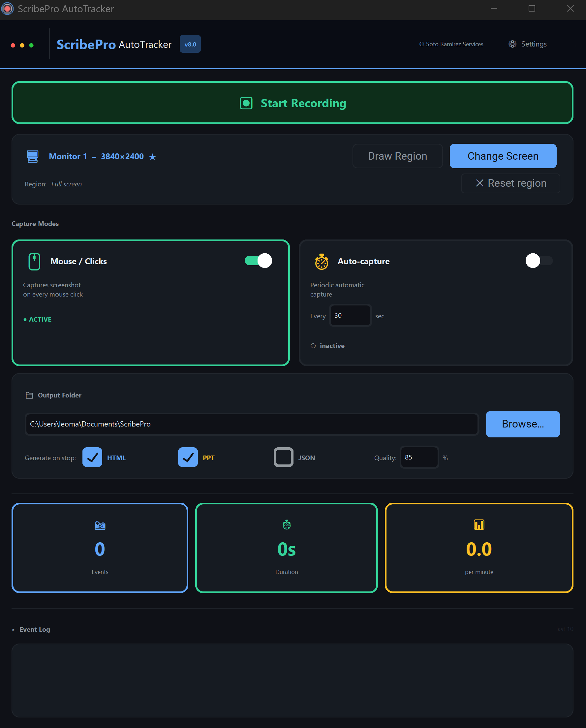The width and height of the screenshot is (586, 728).
Task: Click the camera icon above Events count
Action: tap(100, 525)
